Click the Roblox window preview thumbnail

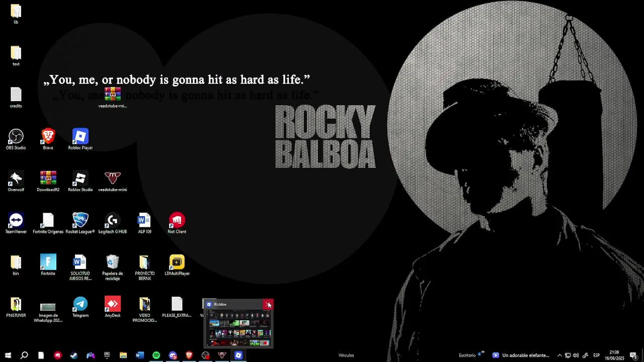click(x=239, y=328)
